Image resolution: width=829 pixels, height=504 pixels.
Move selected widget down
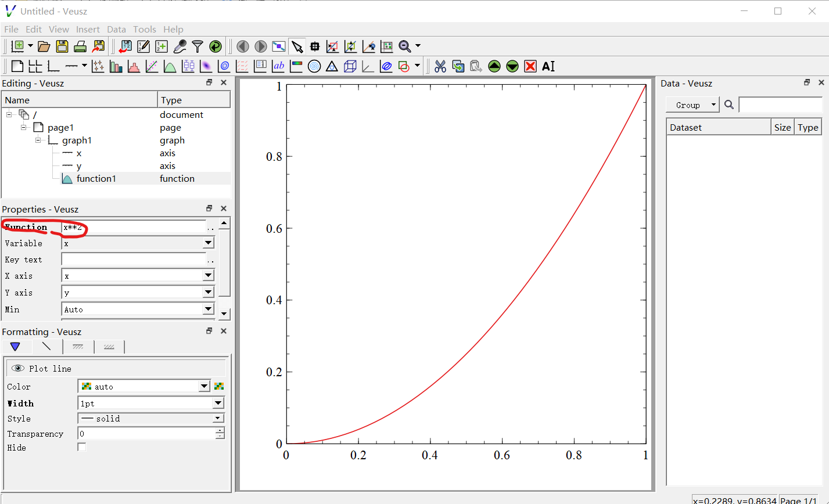[512, 66]
